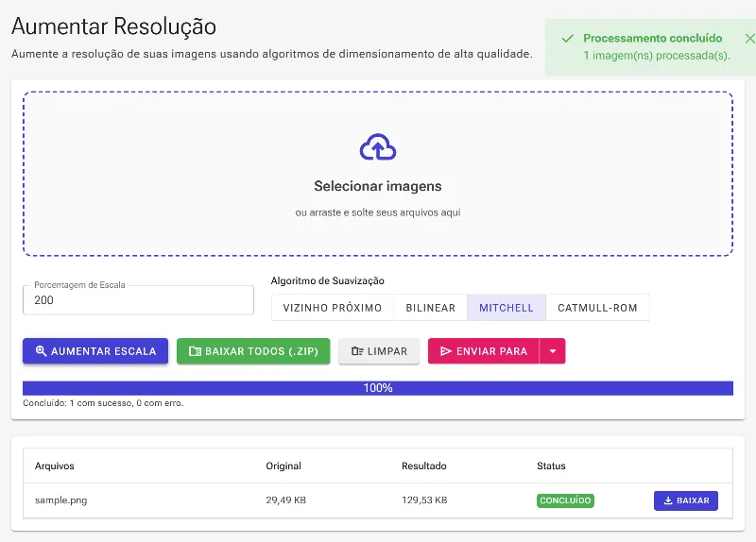Click the Algoritmo de Suavização label
The width and height of the screenshot is (756, 542).
point(328,280)
